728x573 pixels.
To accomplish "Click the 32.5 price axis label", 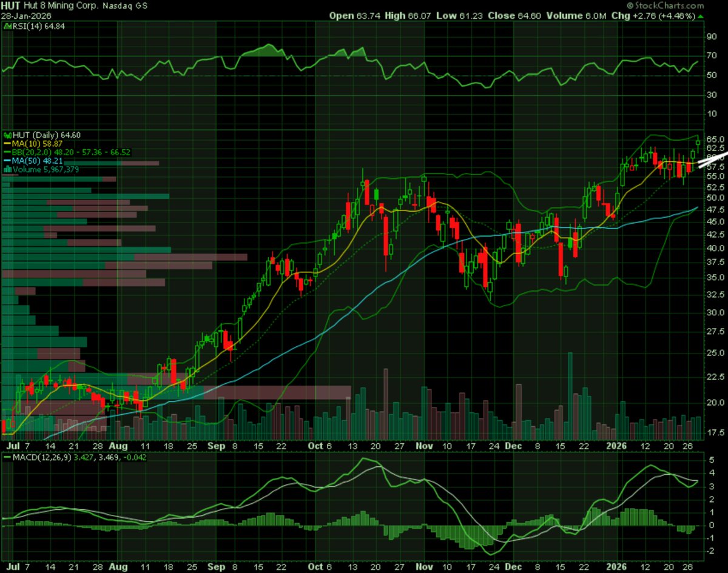I will point(714,293).
